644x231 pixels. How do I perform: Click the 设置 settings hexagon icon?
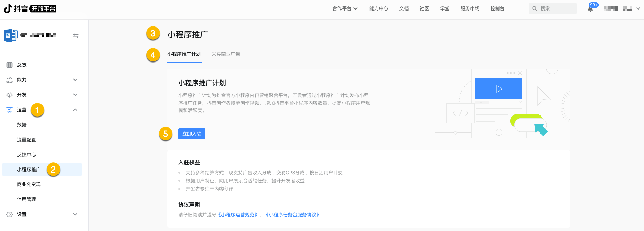[10, 214]
